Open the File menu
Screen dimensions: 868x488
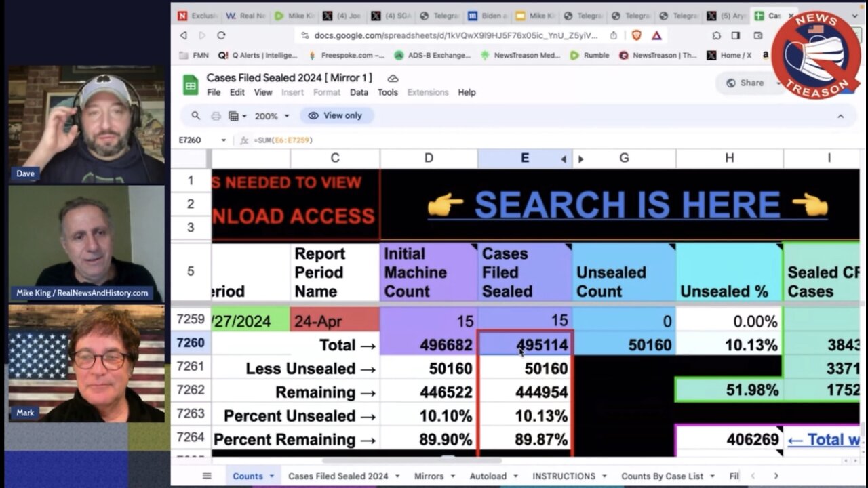tap(214, 92)
